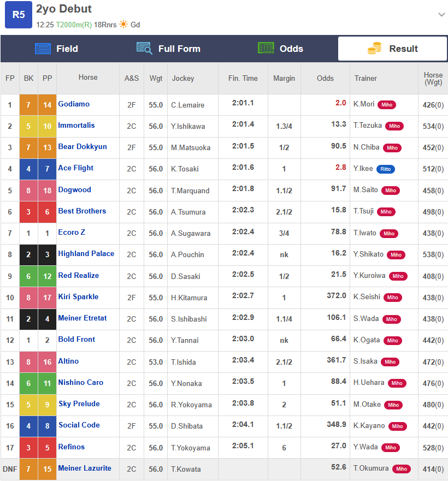Open Best Brothers horse link
The height and width of the screenshot is (481, 448).
(x=82, y=211)
